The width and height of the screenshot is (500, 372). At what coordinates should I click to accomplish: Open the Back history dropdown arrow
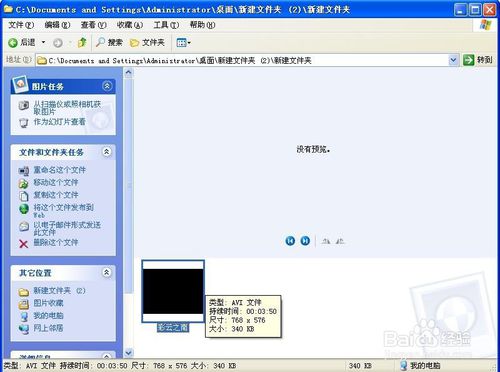point(43,43)
